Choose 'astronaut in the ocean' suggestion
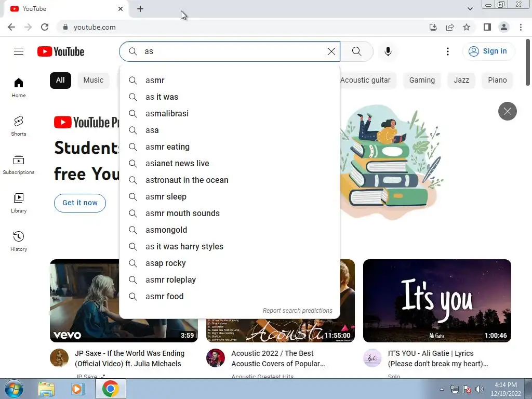532x399 pixels. [x=230, y=180]
